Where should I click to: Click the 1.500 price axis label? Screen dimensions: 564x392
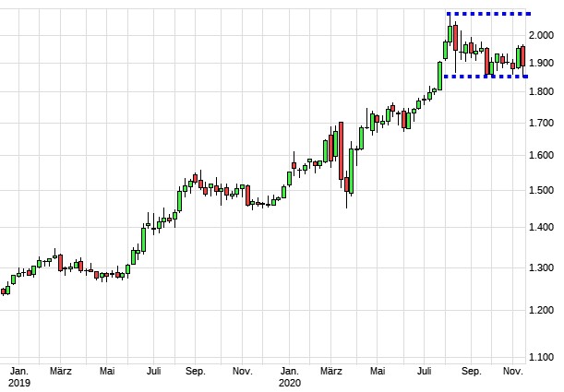(x=541, y=190)
